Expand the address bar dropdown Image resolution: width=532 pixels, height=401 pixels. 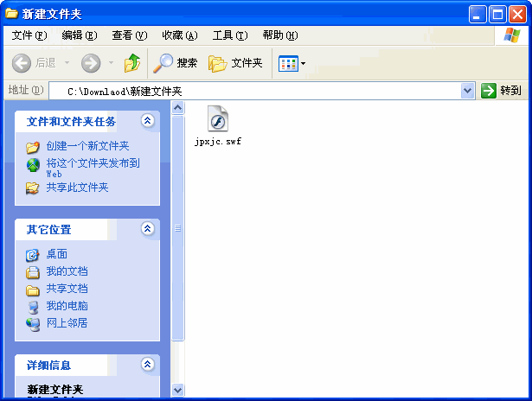(467, 91)
